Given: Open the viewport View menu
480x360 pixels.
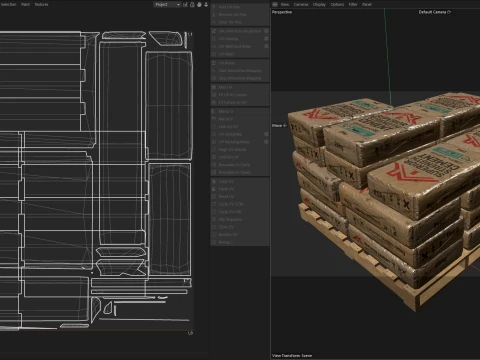Looking at the screenshot, I should (x=285, y=4).
